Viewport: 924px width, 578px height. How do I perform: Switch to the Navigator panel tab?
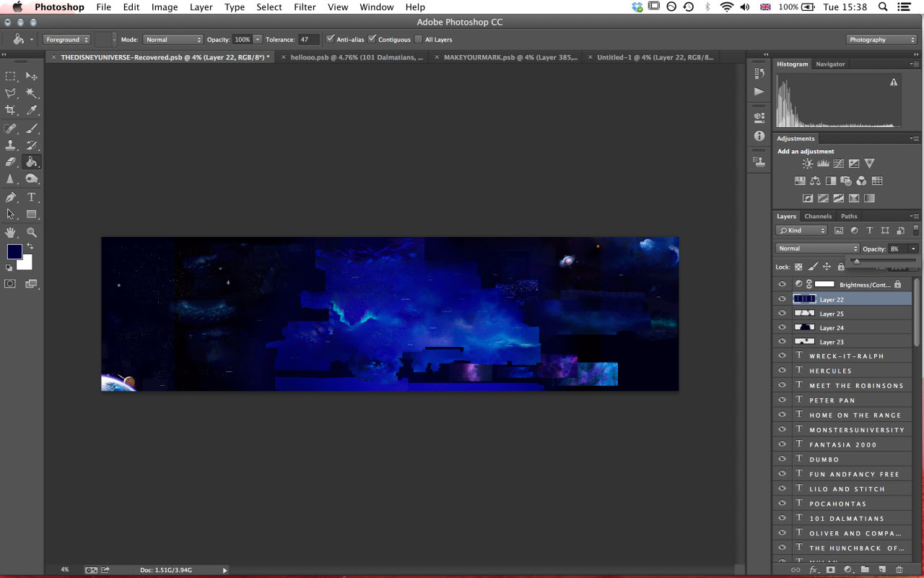830,64
